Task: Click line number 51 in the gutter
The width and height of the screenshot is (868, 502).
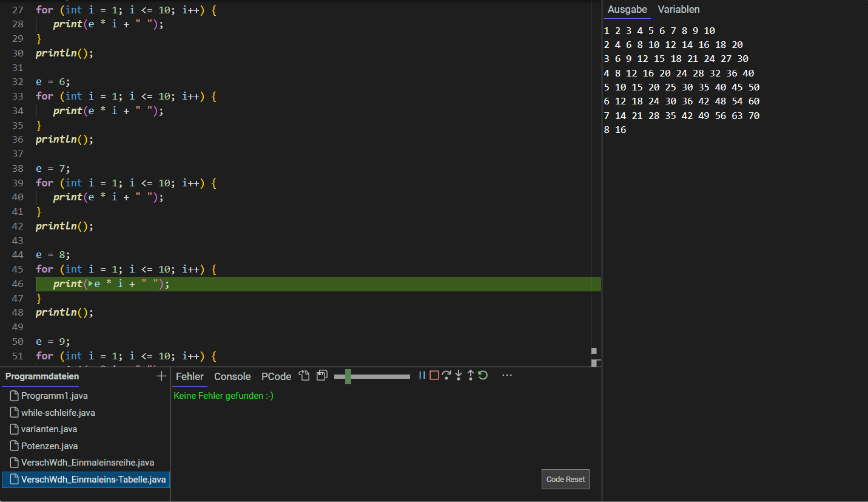Action: point(17,356)
